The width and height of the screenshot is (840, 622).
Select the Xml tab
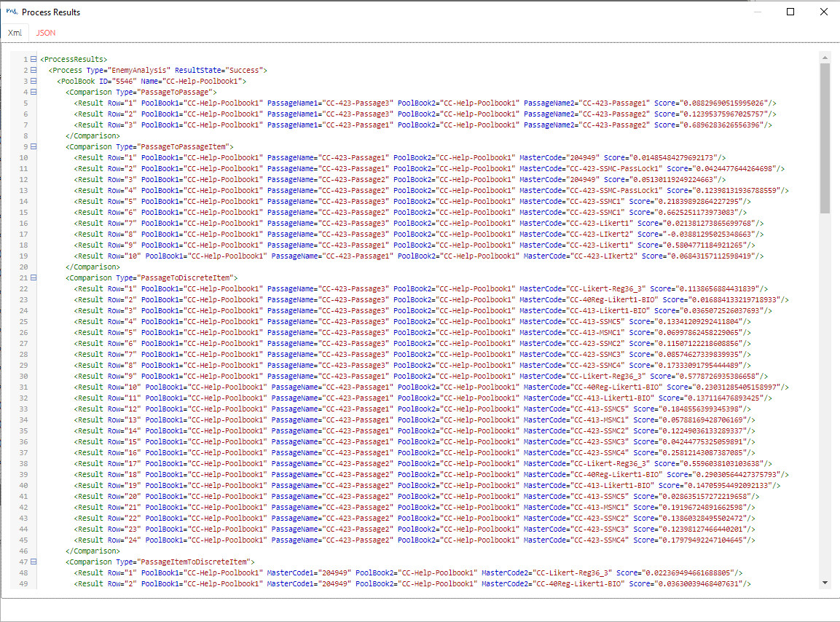pos(15,33)
